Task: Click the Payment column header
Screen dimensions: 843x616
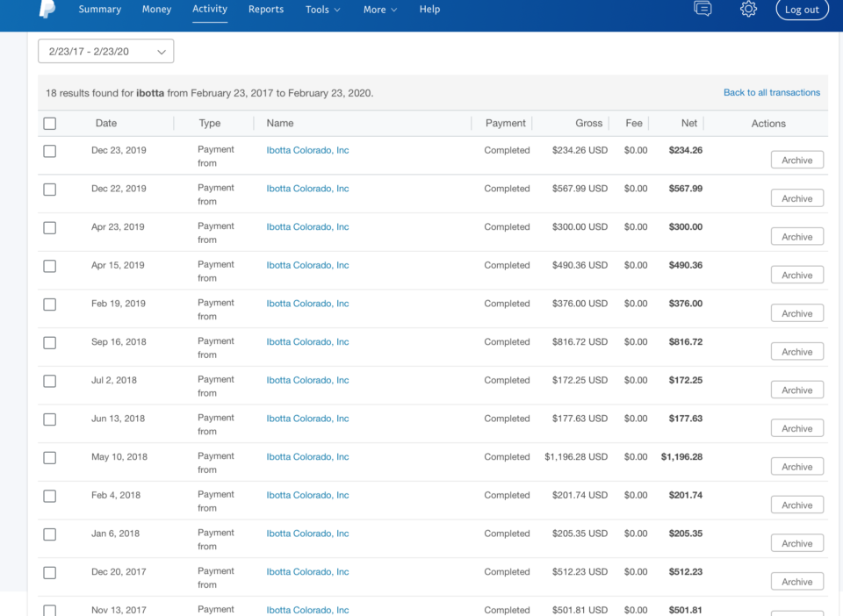Action: click(x=506, y=123)
